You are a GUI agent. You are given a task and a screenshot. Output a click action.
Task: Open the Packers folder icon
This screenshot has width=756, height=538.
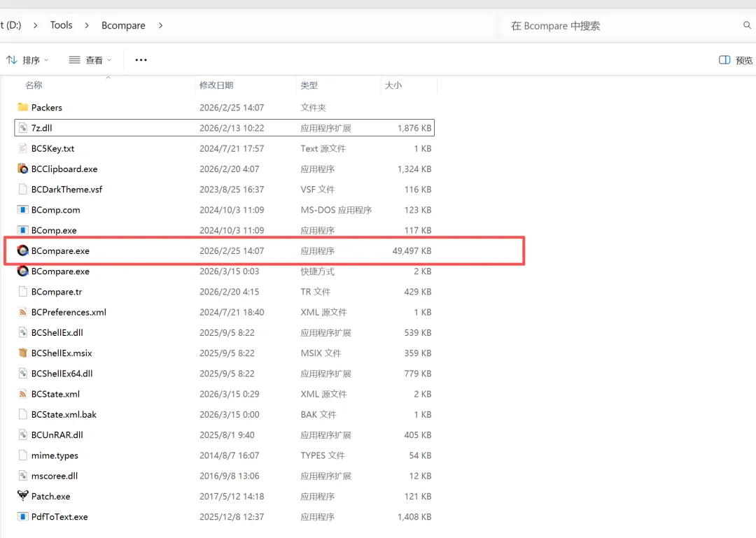click(22, 107)
